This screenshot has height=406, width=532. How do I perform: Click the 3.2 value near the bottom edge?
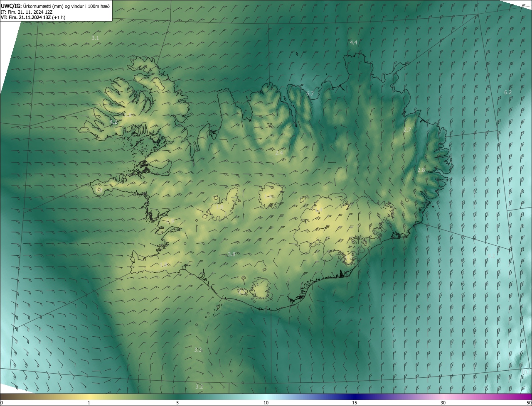[x=199, y=387]
